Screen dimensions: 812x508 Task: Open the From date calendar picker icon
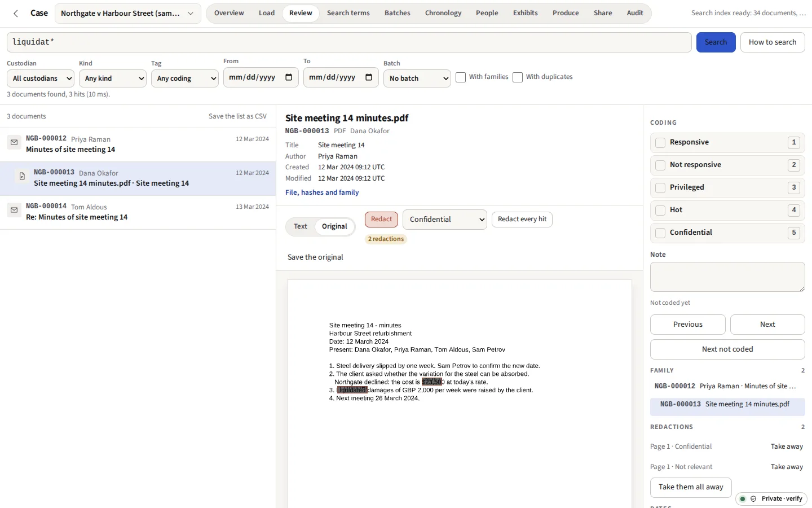tap(289, 77)
